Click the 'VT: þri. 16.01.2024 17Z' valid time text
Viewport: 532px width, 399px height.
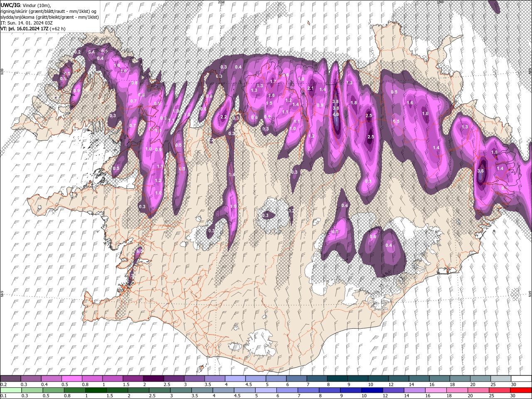click(x=25, y=29)
